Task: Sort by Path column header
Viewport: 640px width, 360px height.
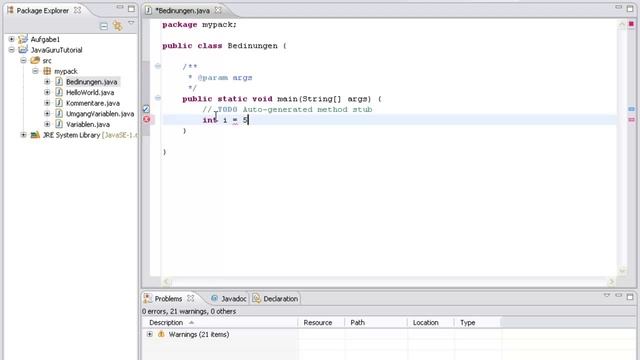Action: pyautogui.click(x=376, y=322)
